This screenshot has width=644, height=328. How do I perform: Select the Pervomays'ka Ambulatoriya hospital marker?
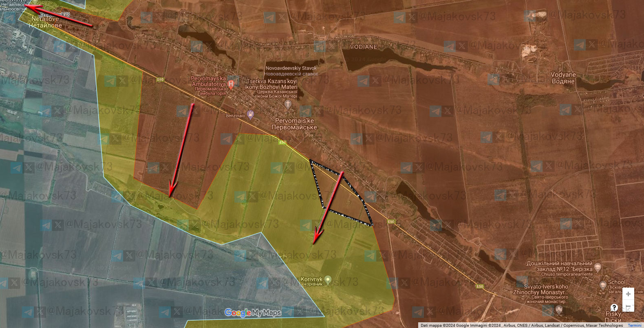[231, 84]
